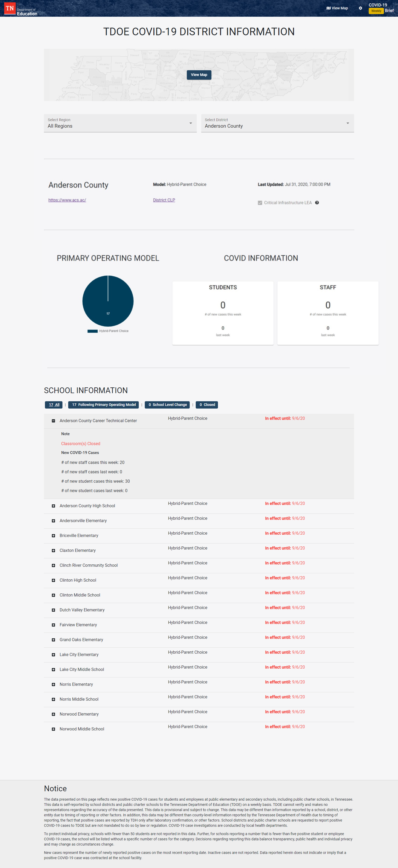Open the Select District dropdown
Image resolution: width=398 pixels, height=868 pixels.
click(277, 123)
